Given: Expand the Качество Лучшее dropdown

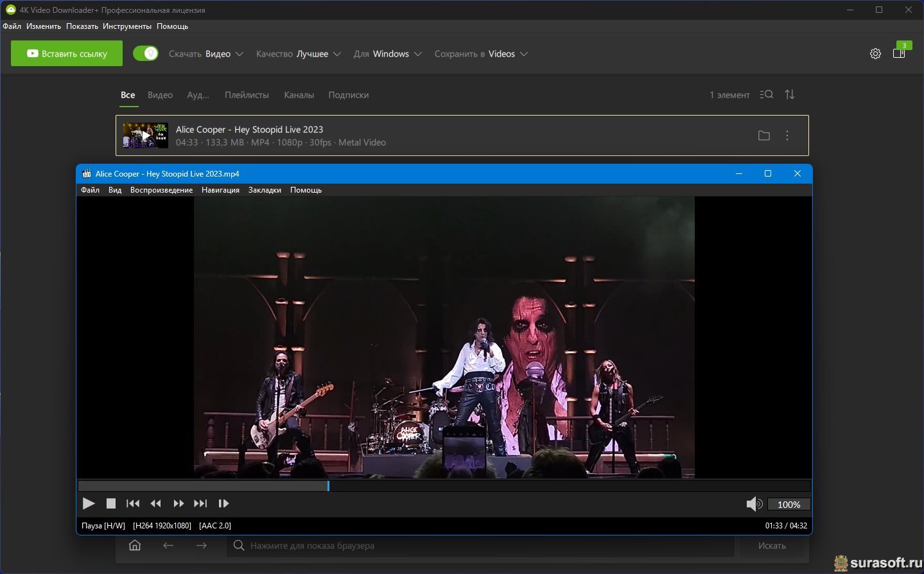Looking at the screenshot, I should pos(298,54).
